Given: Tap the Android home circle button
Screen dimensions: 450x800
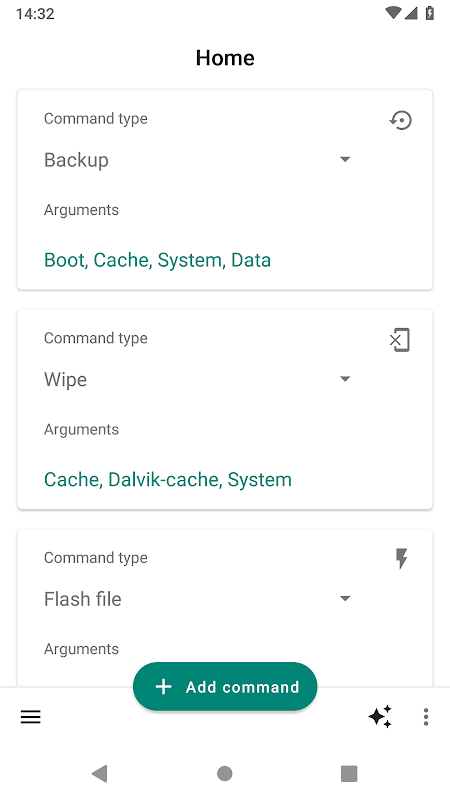Looking at the screenshot, I should click(224, 773).
